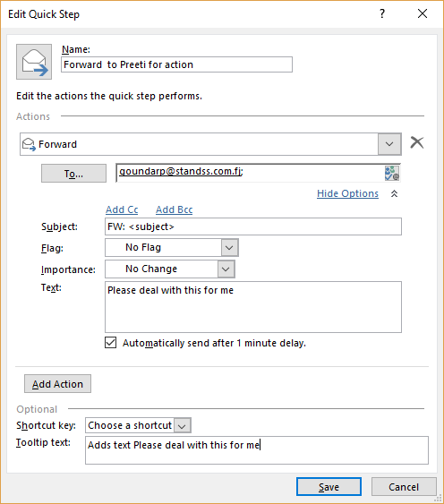Screen dimensions: 444x504
Task: Close the Edit Quick Step dialog
Action: click(423, 13)
